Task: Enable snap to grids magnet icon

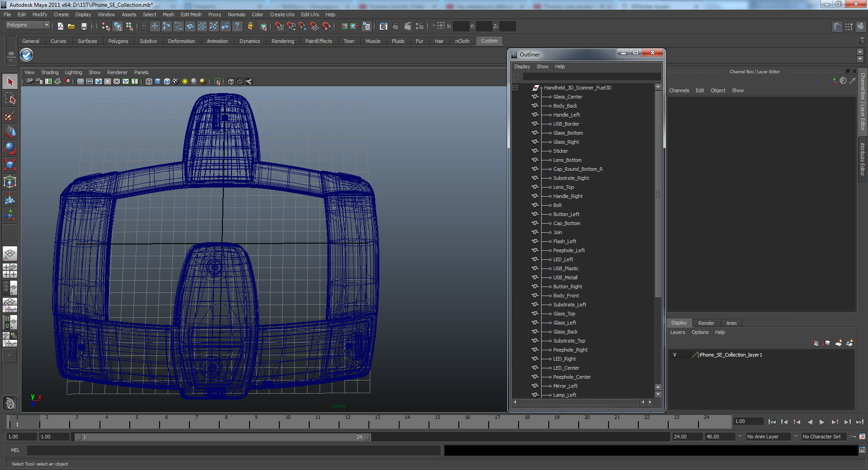Action: coord(279,26)
